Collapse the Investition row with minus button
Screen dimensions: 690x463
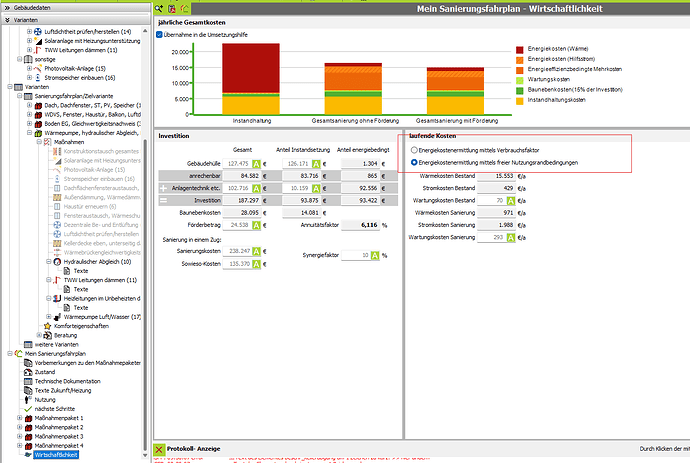(163, 201)
